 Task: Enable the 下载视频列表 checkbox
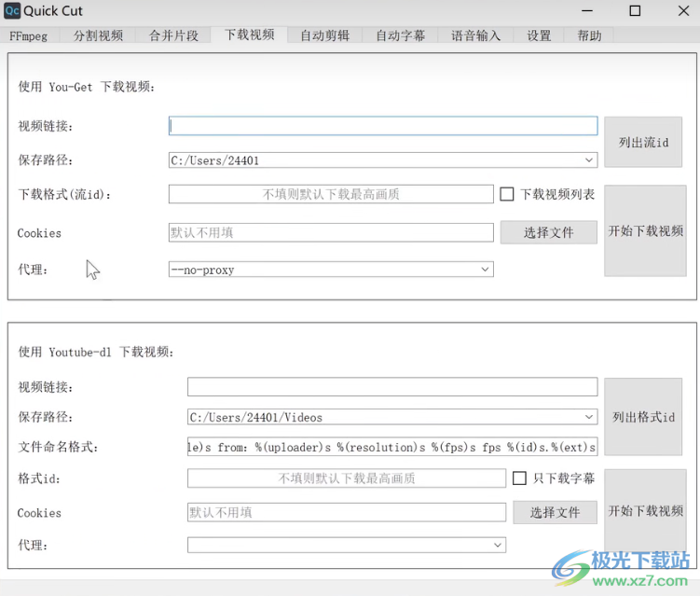(507, 194)
